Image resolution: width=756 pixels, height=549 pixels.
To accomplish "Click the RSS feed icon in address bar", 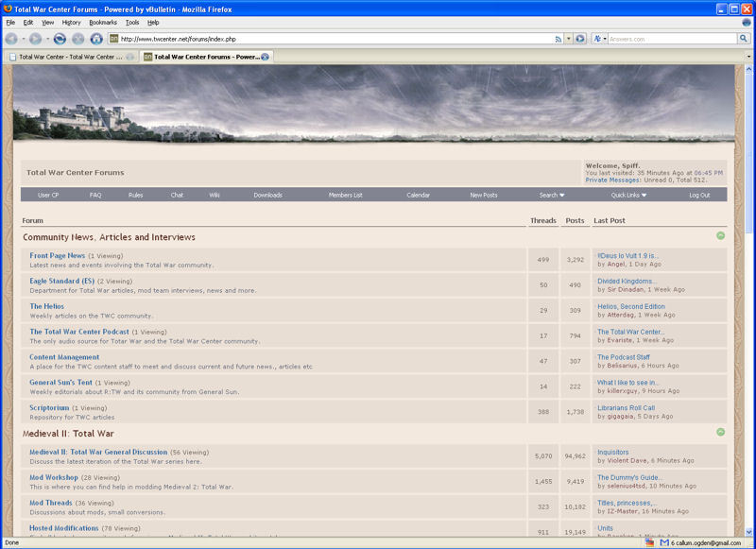I will click(x=558, y=39).
